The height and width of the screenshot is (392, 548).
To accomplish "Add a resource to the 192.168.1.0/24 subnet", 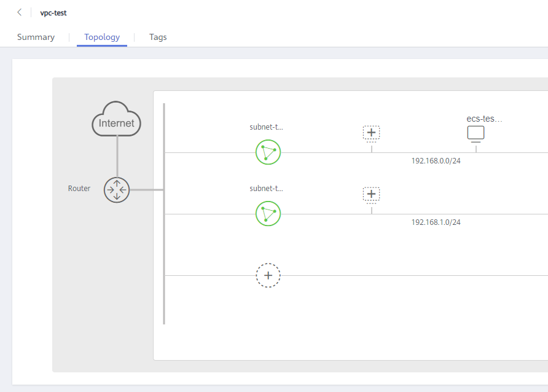I will [x=371, y=194].
